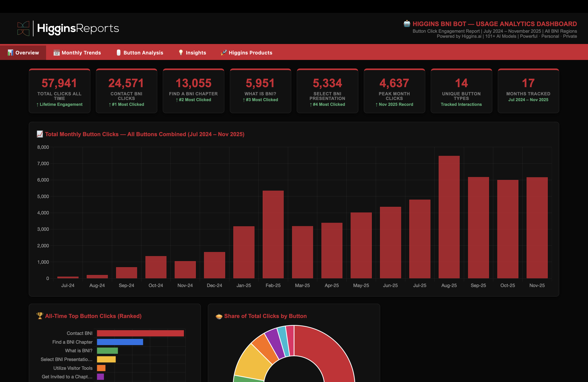Click the blue Find a BNI Chapter bar
The width and height of the screenshot is (588, 382).
click(120, 342)
